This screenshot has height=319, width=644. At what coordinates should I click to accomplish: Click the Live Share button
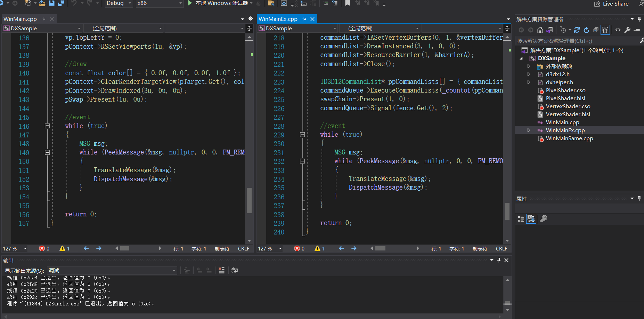point(611,4)
